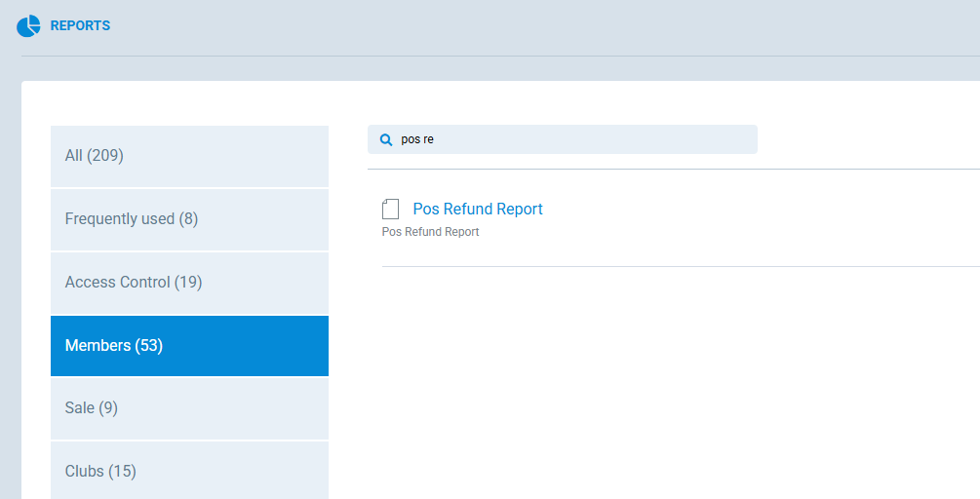Click the "(8)" count beside Frequently used
The height and width of the screenshot is (499, 980).
188,219
